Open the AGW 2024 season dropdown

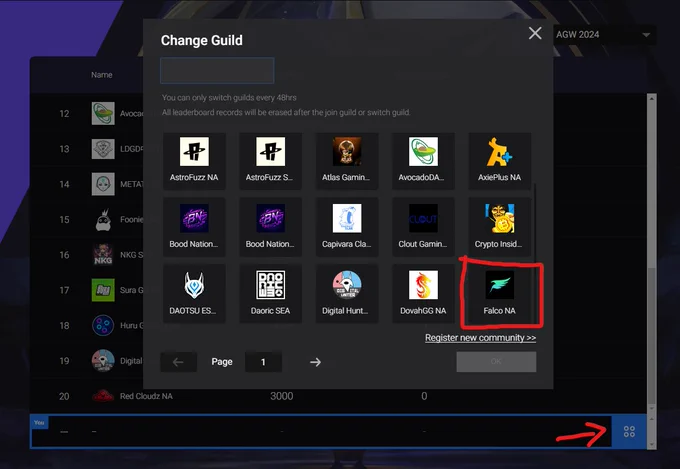pyautogui.click(x=604, y=35)
